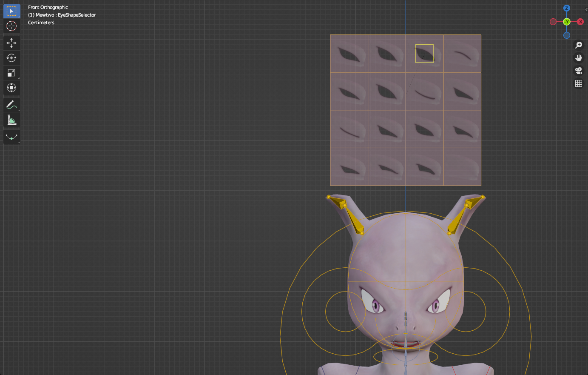This screenshot has height=375, width=588.
Task: Toggle into the camera view
Action: click(x=579, y=71)
